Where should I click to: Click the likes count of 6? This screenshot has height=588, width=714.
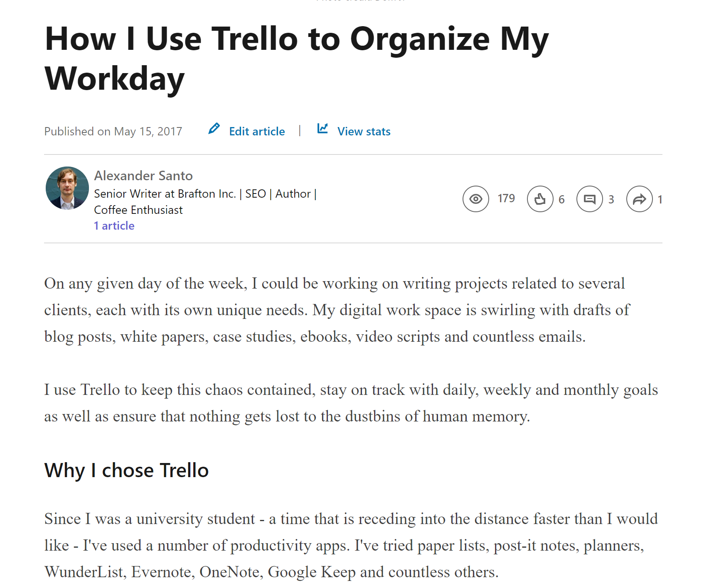pyautogui.click(x=561, y=200)
